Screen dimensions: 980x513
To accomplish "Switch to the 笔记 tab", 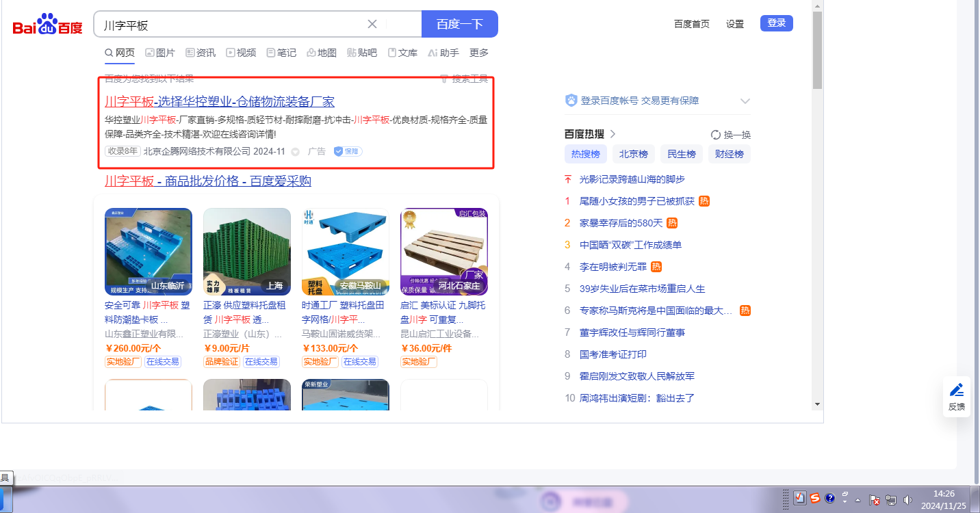I will coord(281,53).
